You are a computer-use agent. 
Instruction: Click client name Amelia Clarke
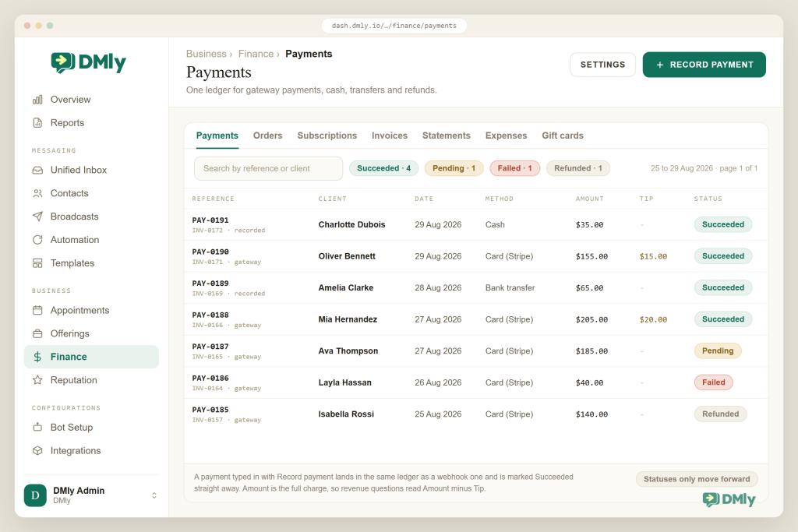pyautogui.click(x=346, y=288)
